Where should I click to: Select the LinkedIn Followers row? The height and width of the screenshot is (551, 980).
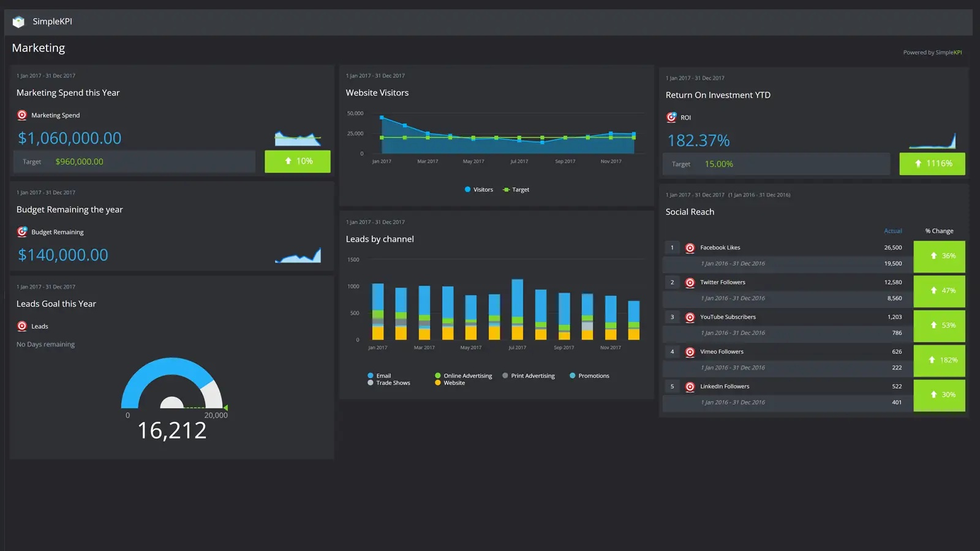(x=725, y=387)
